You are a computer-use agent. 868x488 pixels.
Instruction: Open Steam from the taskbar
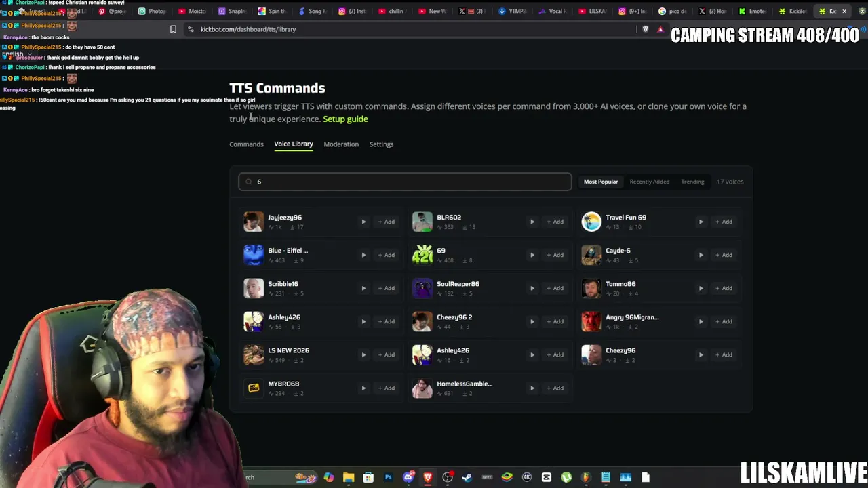point(467,477)
